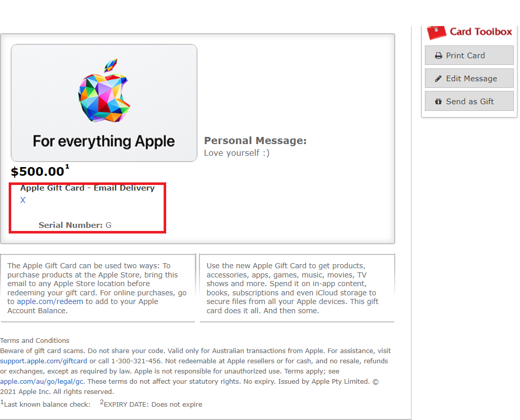The image size is (520, 420).
Task: Click the Card Toolbox heading text
Action: (481, 32)
